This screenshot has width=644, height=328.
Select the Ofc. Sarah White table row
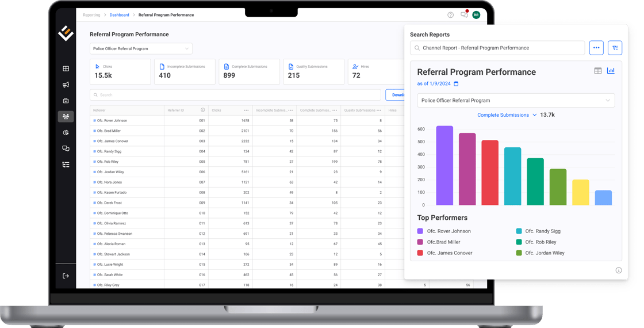click(x=247, y=274)
